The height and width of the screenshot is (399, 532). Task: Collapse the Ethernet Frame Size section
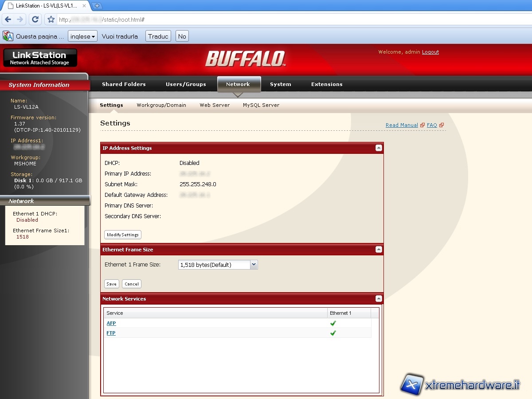(x=379, y=250)
